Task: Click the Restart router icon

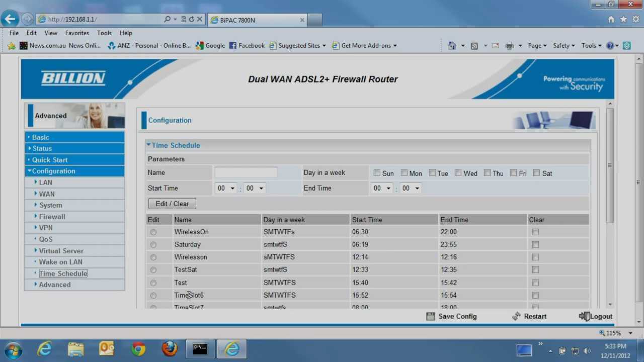Action: [516, 316]
